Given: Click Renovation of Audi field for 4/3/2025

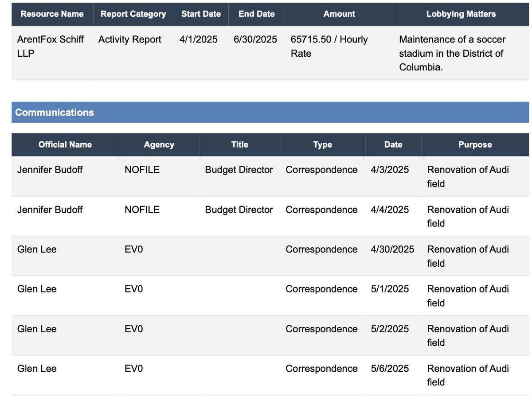Looking at the screenshot, I should [468, 177].
